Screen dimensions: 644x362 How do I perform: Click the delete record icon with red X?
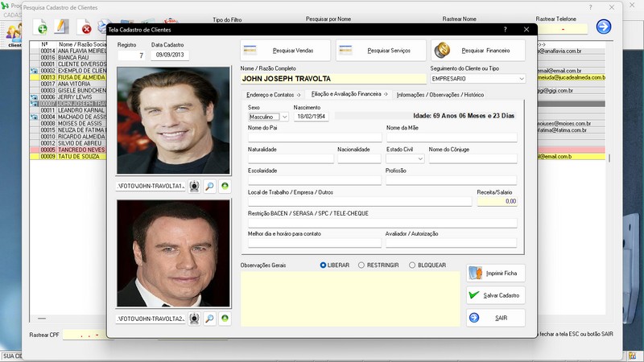[x=85, y=29]
